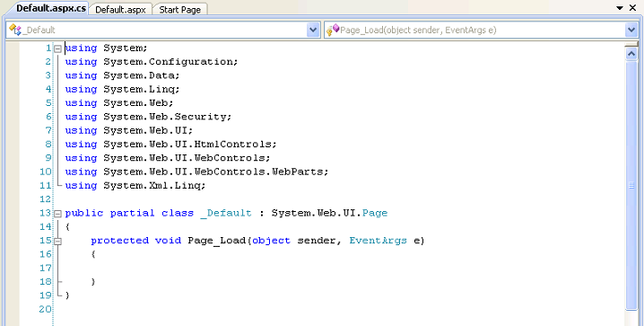Click 'using System.Configuration;' line

[152, 62]
